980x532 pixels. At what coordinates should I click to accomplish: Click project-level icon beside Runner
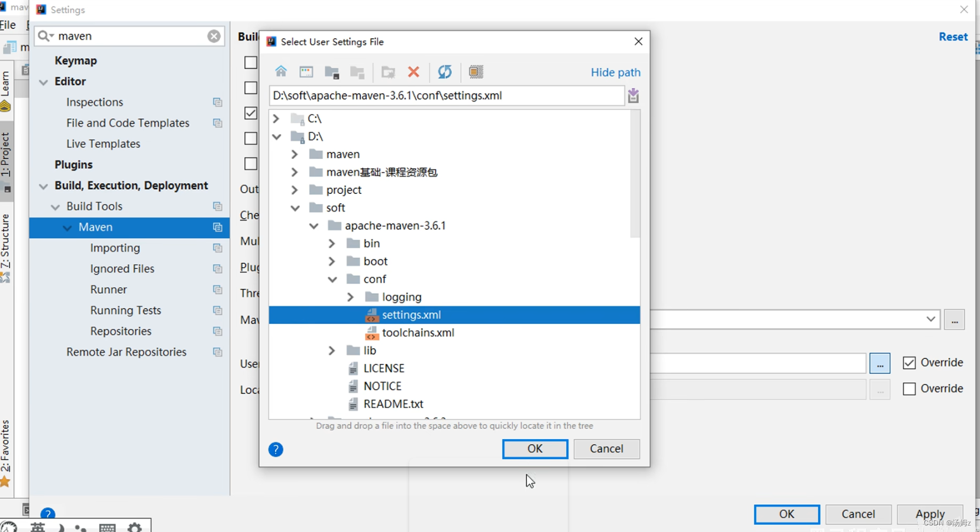217,290
